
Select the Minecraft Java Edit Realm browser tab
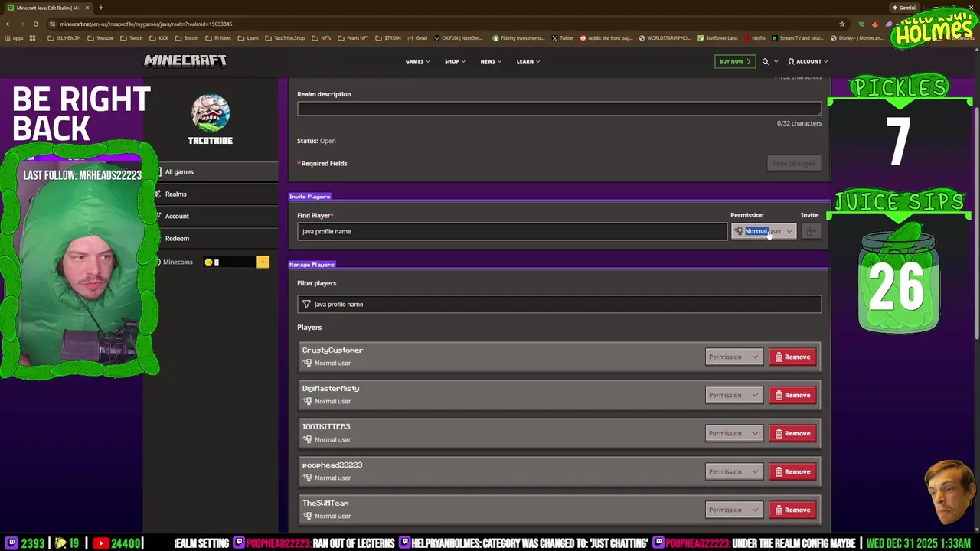[48, 8]
